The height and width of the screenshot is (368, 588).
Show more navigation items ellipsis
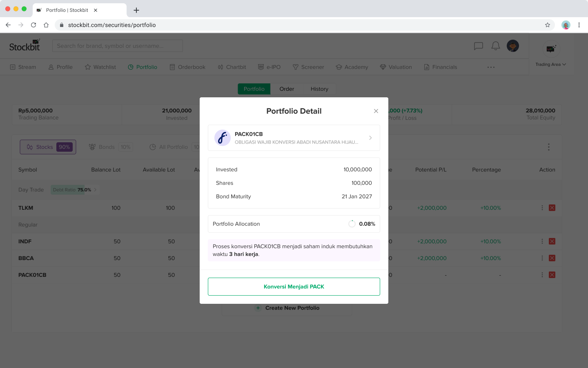491,67
